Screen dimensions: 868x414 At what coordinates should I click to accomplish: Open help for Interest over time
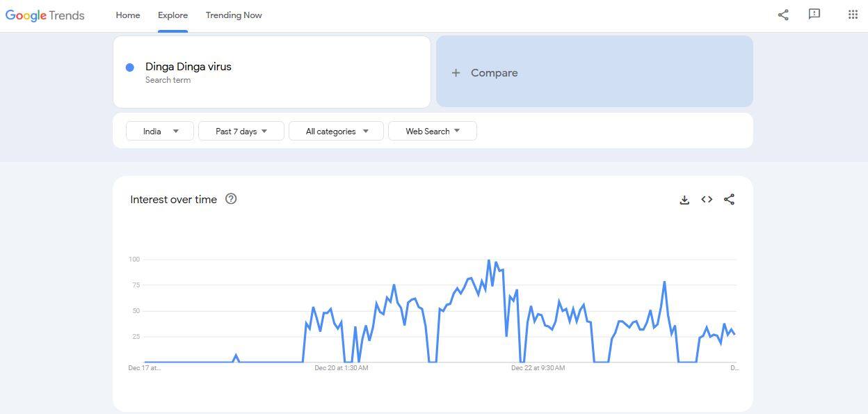(x=231, y=199)
